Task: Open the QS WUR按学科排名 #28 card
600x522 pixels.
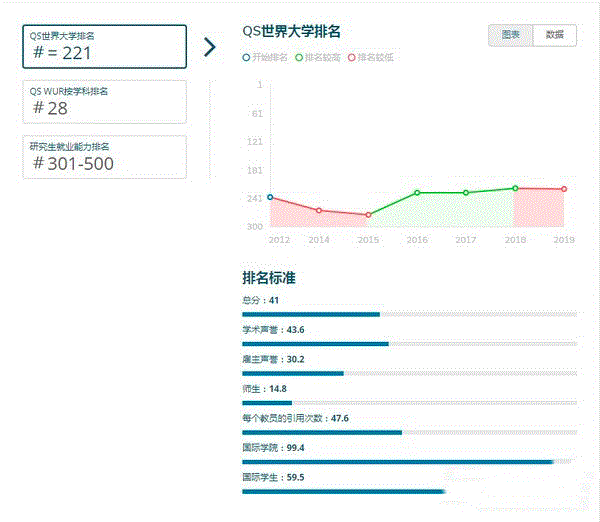Action: point(104,102)
